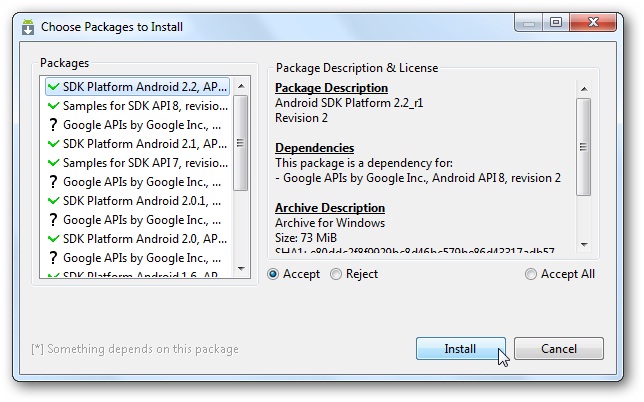
Task: Select the Reject radio button
Action: tap(336, 274)
